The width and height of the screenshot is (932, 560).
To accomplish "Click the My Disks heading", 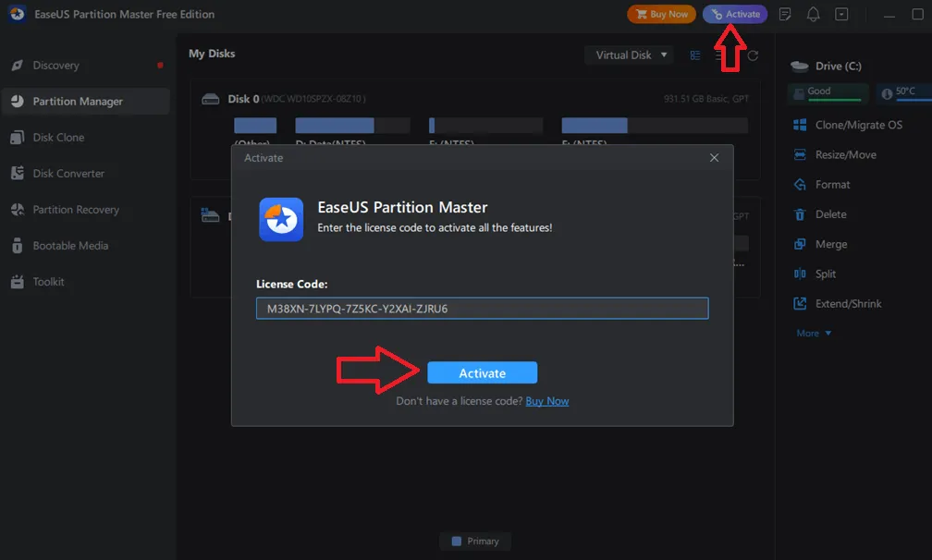I will 212,54.
